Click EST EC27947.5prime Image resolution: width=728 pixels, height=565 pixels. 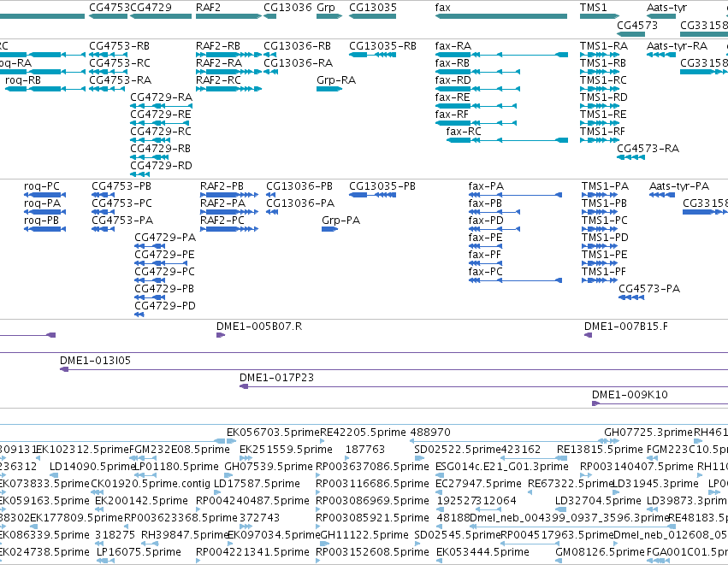point(478,483)
